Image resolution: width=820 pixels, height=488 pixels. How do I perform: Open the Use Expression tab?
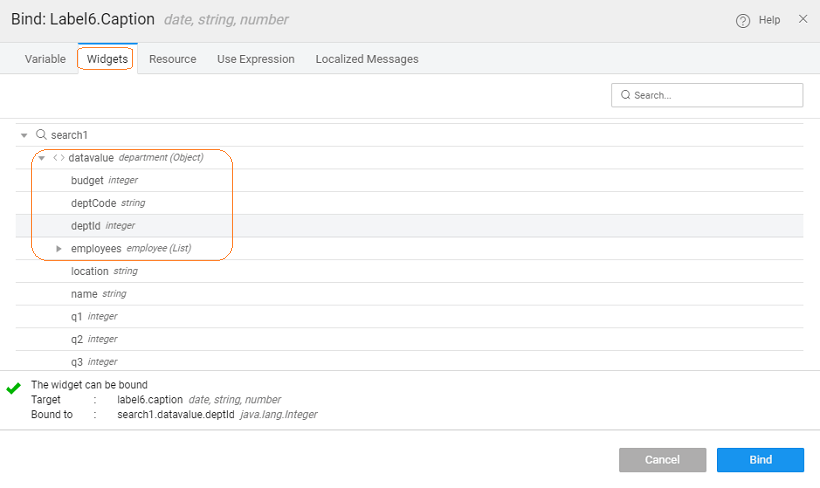(x=256, y=59)
